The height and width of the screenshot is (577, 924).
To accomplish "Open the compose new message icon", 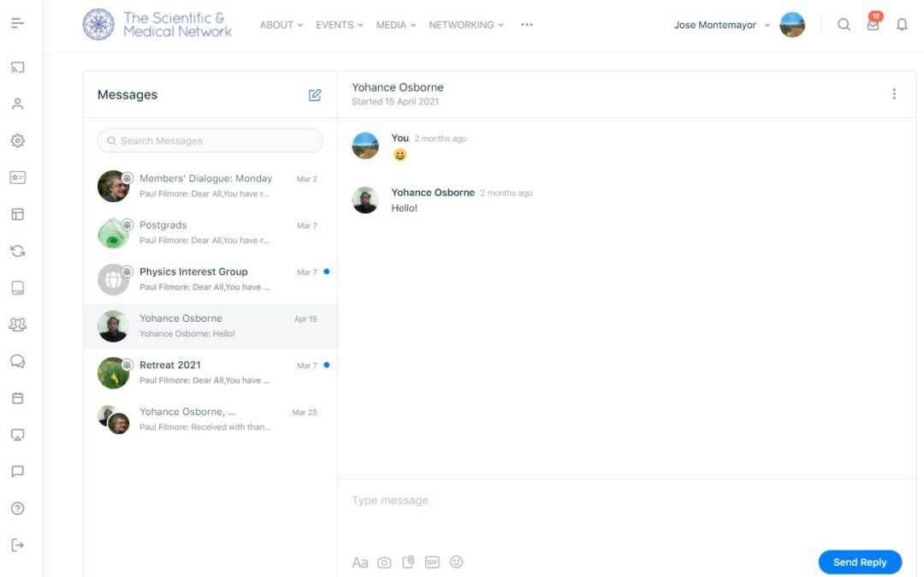I will 315,95.
